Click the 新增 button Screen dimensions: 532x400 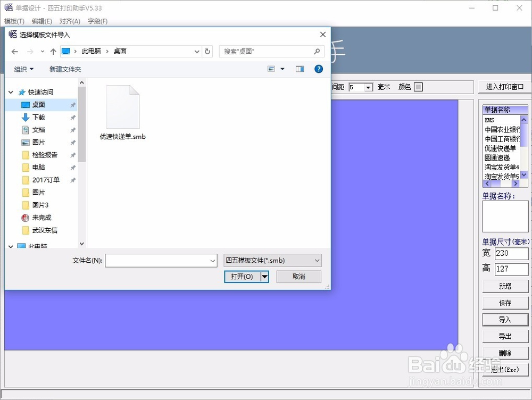[x=505, y=286]
